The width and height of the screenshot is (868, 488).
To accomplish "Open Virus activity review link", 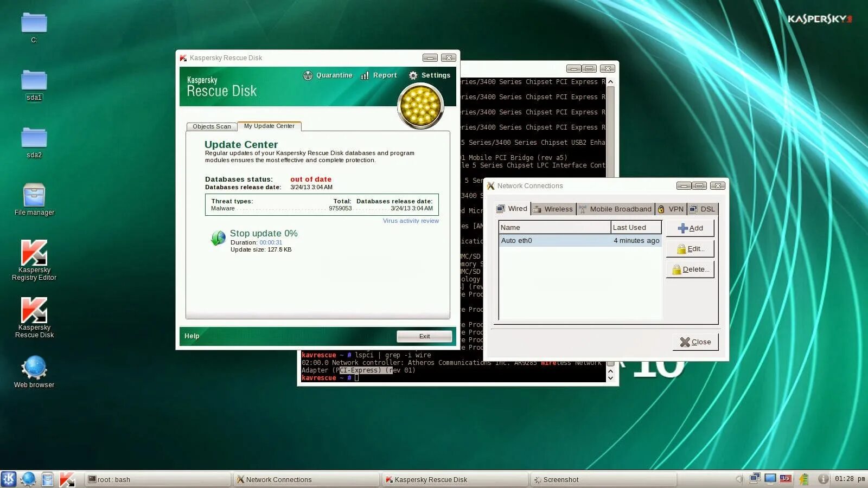I will point(411,221).
